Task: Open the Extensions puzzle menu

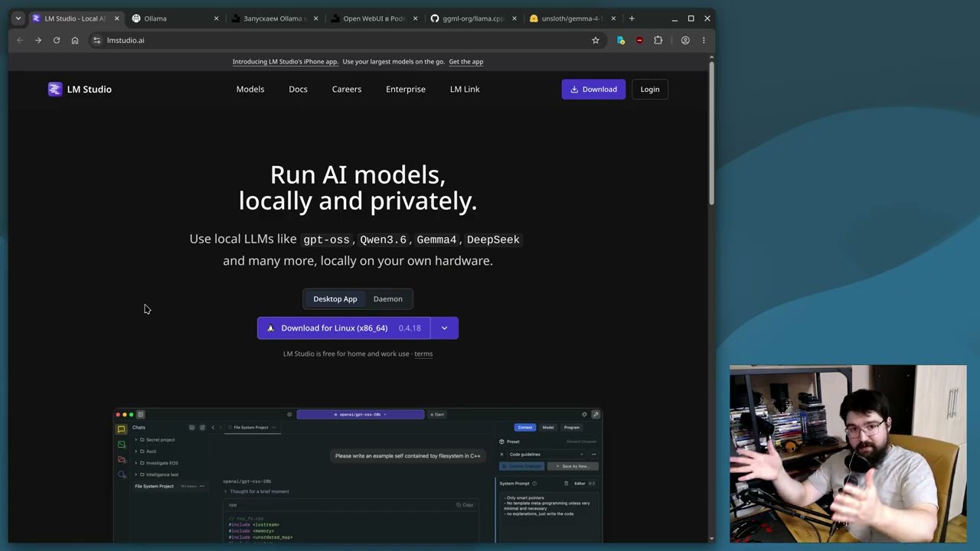Action: (x=658, y=41)
